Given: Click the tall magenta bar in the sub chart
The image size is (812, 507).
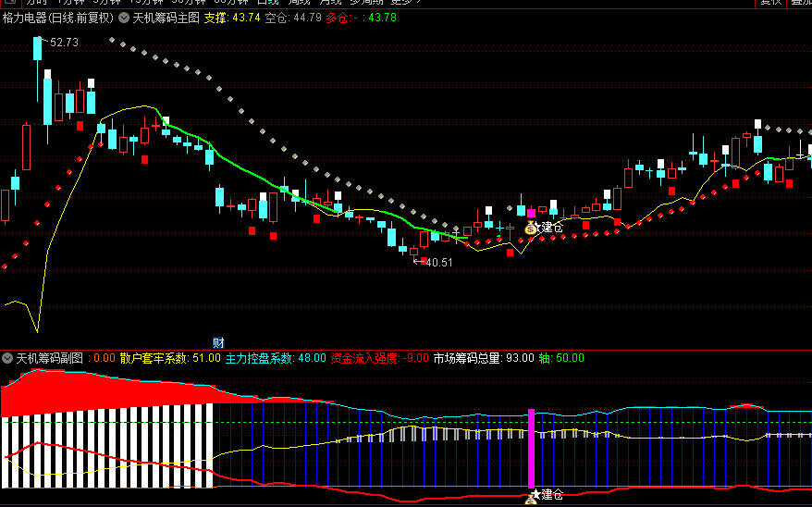Looking at the screenshot, I should click(532, 448).
